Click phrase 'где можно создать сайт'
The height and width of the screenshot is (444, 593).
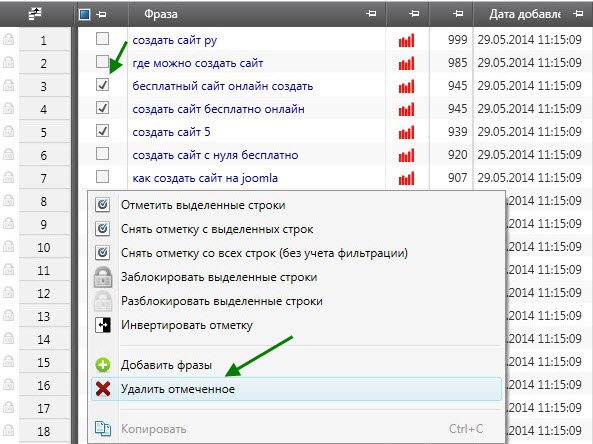click(198, 63)
